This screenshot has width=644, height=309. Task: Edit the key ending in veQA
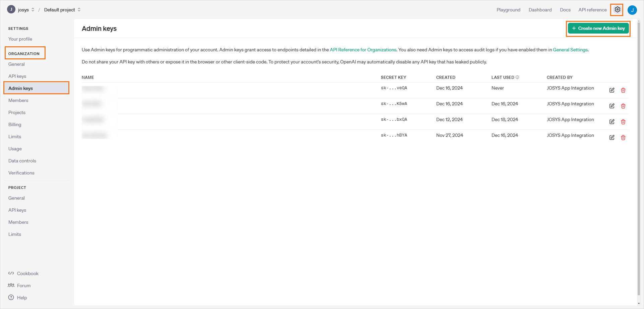point(612,90)
